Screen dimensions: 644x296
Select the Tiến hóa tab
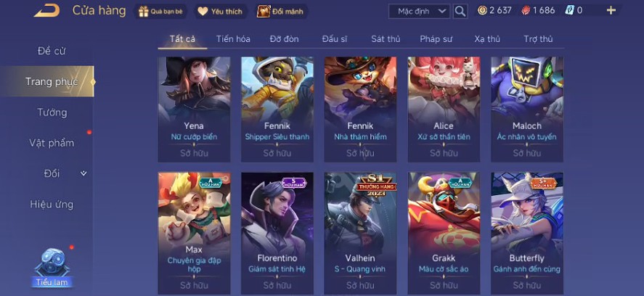click(233, 39)
